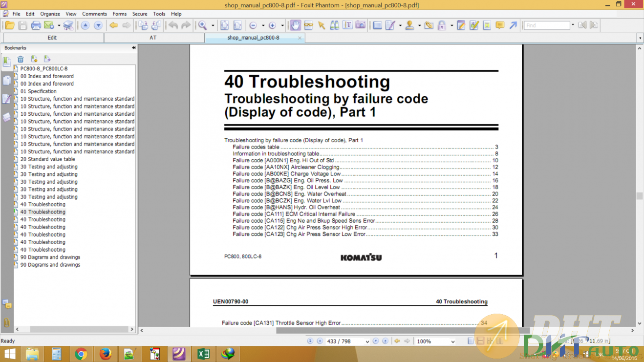Click the Print icon in toolbar
This screenshot has width=644, height=362.
pos(36,25)
